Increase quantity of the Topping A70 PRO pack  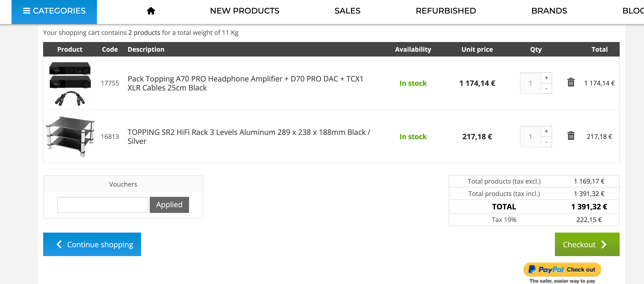[546, 78]
